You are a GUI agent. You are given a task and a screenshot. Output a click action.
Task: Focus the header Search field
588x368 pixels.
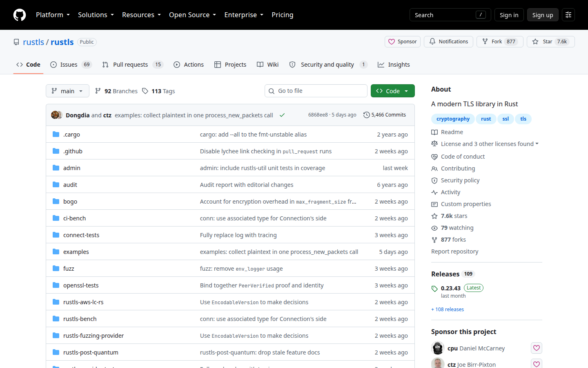point(450,15)
